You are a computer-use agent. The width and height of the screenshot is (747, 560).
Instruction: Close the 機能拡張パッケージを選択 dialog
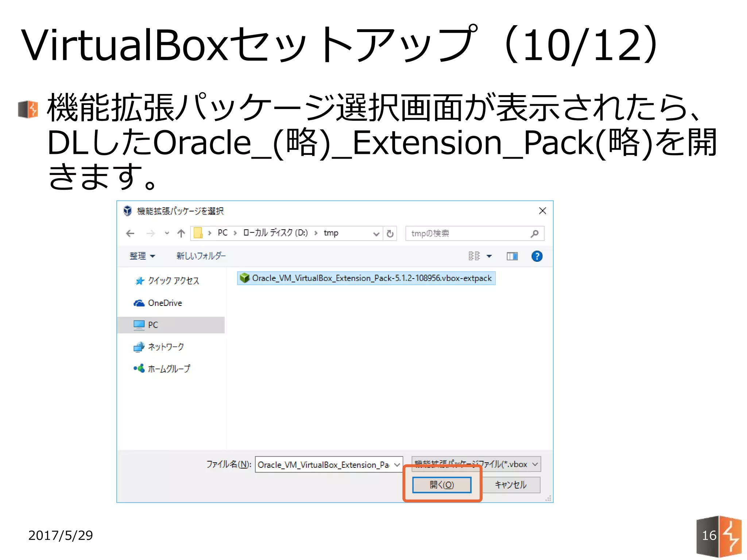[x=542, y=211]
